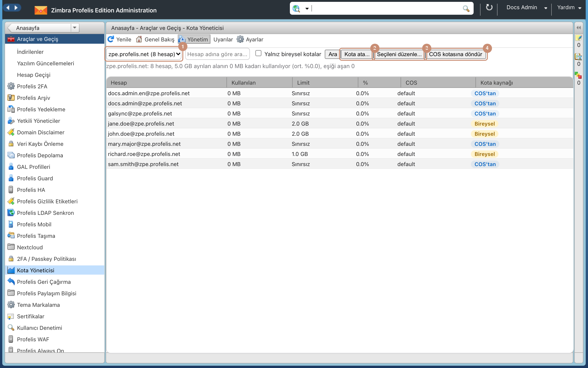
Task: Open Yazılım Güncellemeleri in sidebar
Action: pos(45,63)
